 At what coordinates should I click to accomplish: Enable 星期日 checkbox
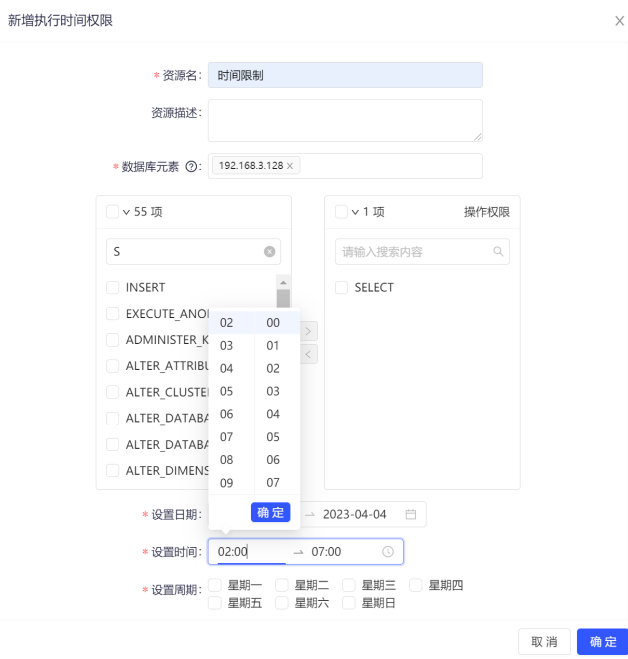(349, 603)
